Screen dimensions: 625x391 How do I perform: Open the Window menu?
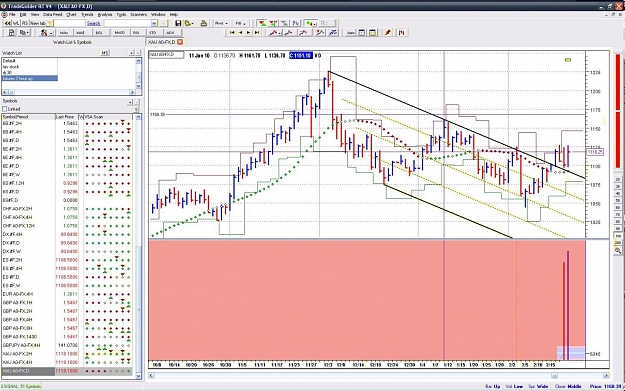pyautogui.click(x=158, y=14)
